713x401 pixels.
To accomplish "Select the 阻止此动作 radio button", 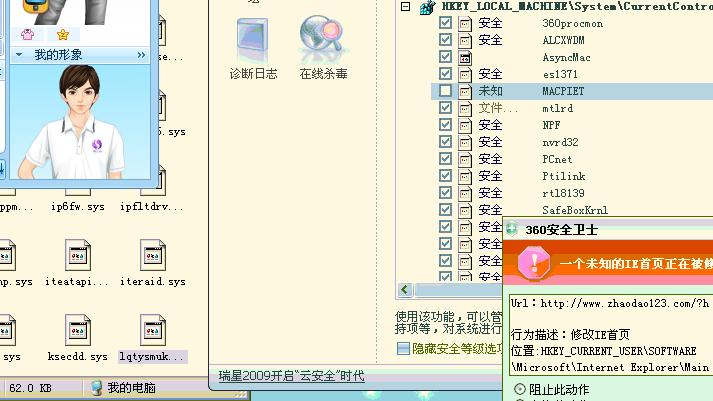I will (519, 389).
